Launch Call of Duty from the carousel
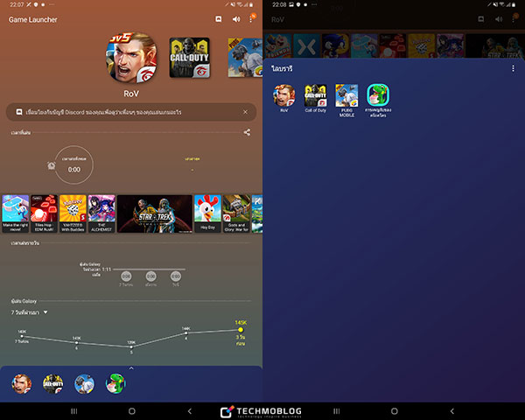This screenshot has height=420, width=525. pyautogui.click(x=190, y=58)
